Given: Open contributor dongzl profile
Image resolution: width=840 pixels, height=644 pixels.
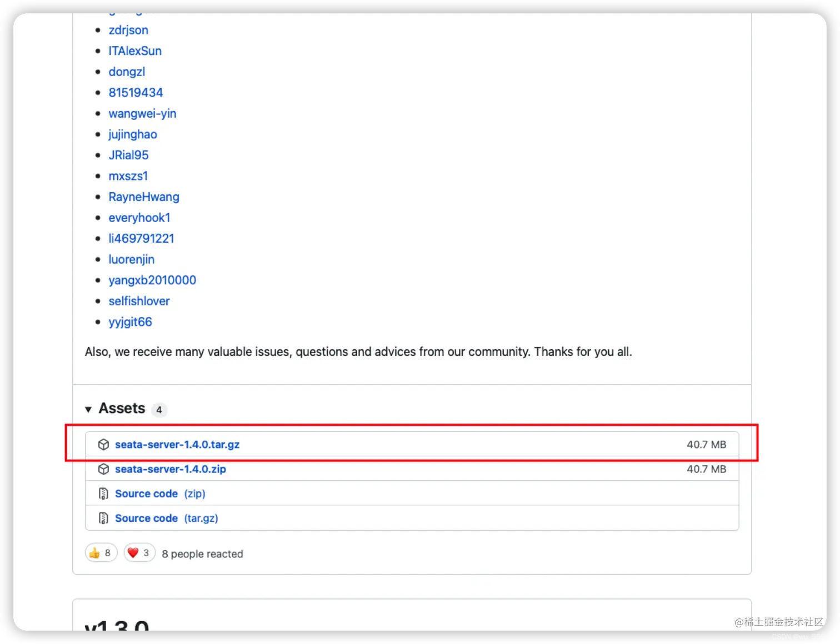Looking at the screenshot, I should point(127,72).
